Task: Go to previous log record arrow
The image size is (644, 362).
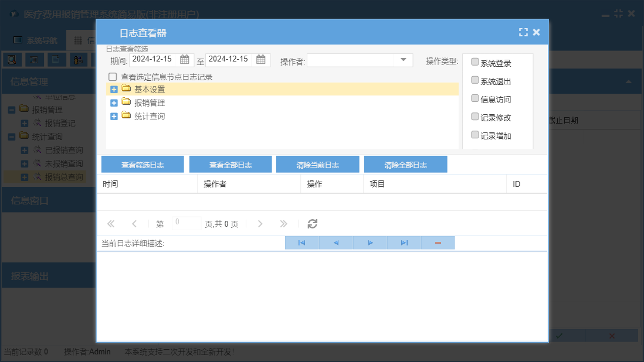Action: click(336, 243)
